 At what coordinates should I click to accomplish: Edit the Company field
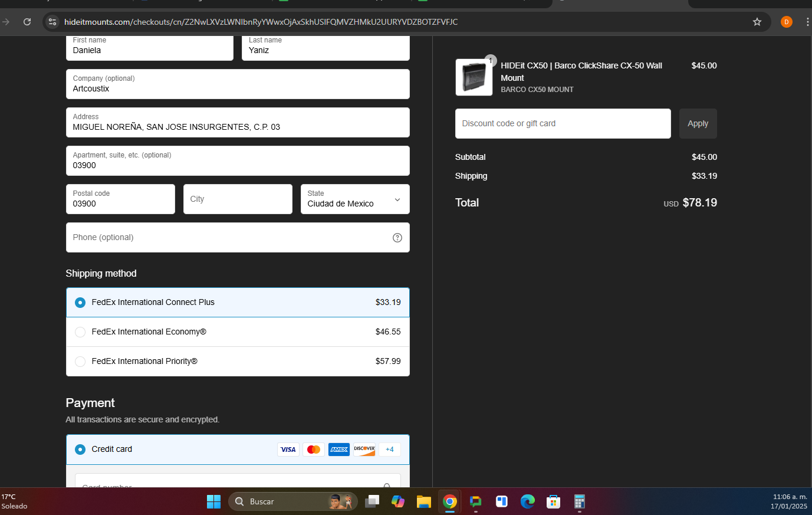tap(238, 84)
